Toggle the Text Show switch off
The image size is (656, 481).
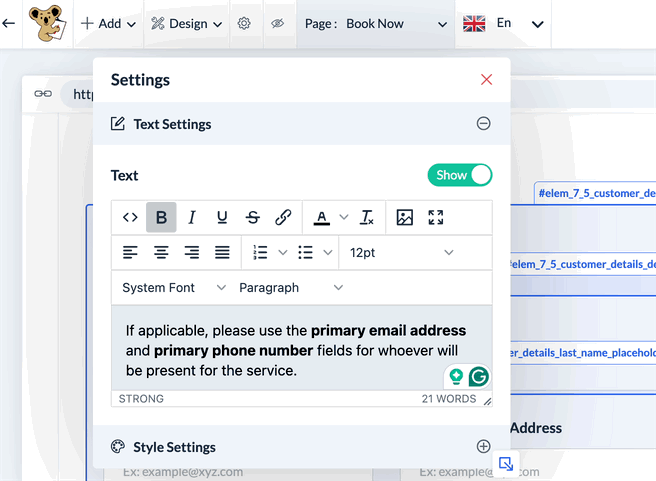pyautogui.click(x=460, y=175)
